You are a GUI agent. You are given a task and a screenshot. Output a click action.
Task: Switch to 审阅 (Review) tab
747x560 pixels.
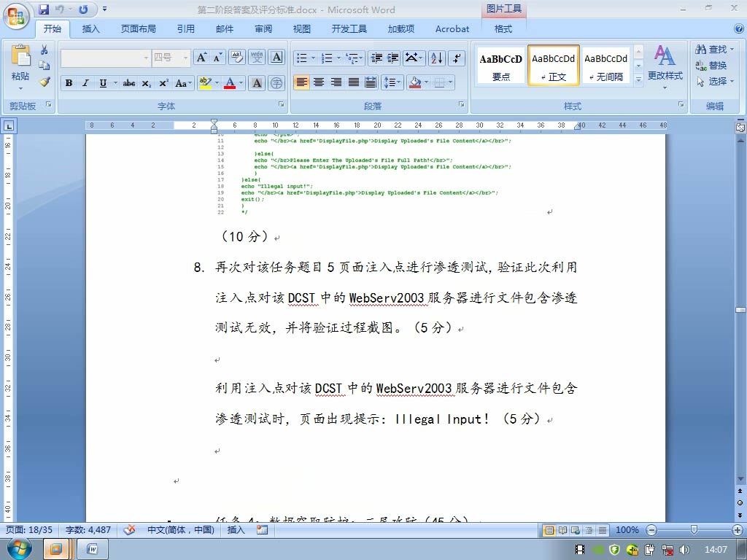click(263, 28)
